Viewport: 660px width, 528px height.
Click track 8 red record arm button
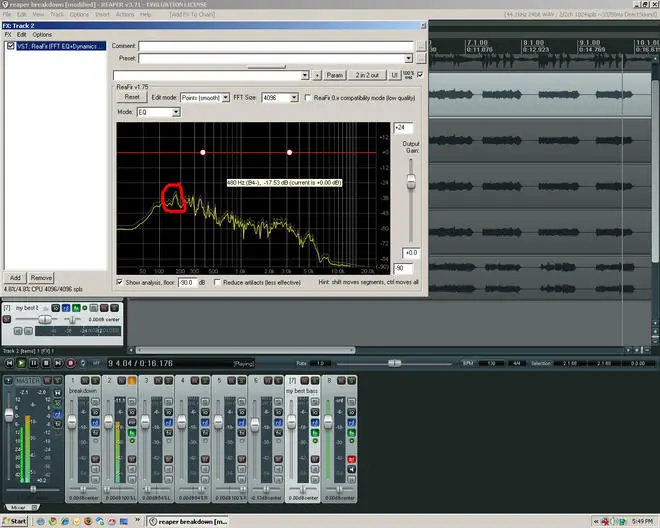click(351, 459)
